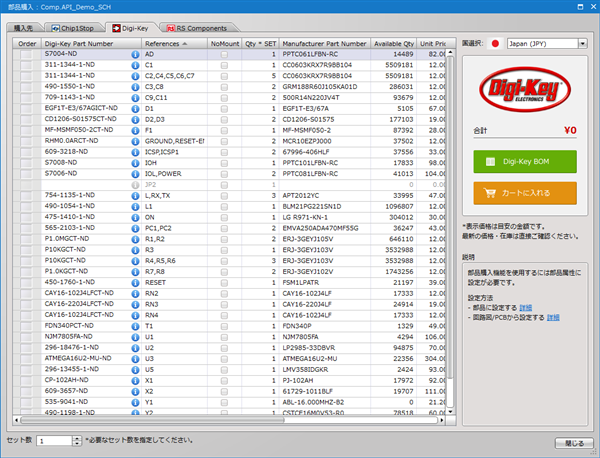
Task: Toggle NoMount checkbox for D1 row
Action: (224, 109)
